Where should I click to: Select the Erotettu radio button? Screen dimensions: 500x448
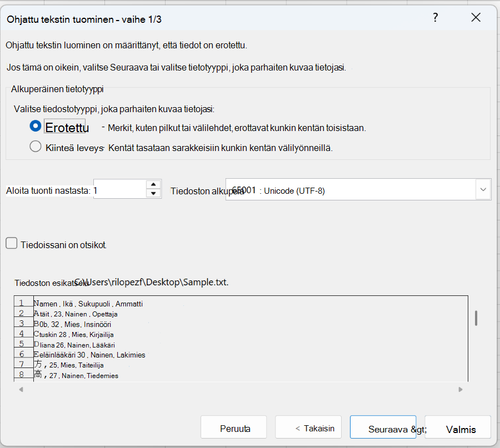[36, 126]
